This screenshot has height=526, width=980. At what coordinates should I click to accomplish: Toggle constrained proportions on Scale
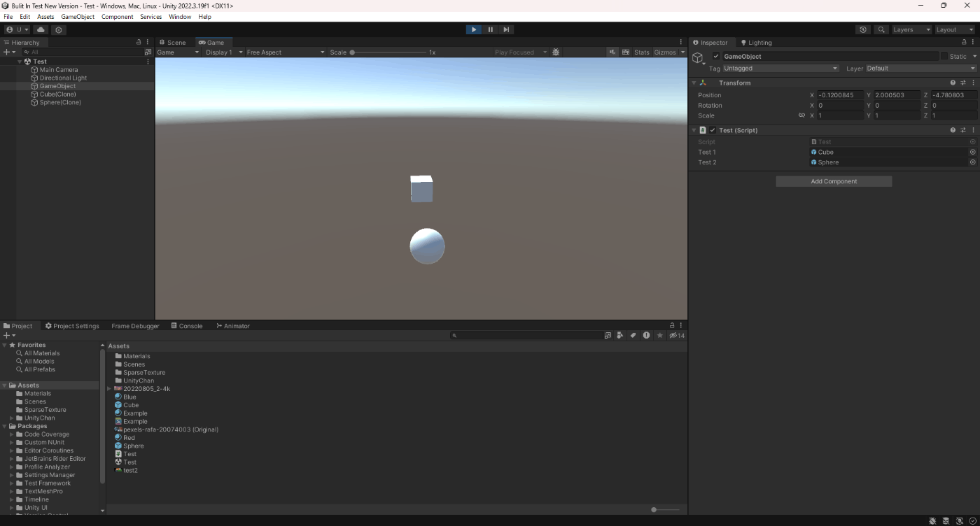pos(802,115)
